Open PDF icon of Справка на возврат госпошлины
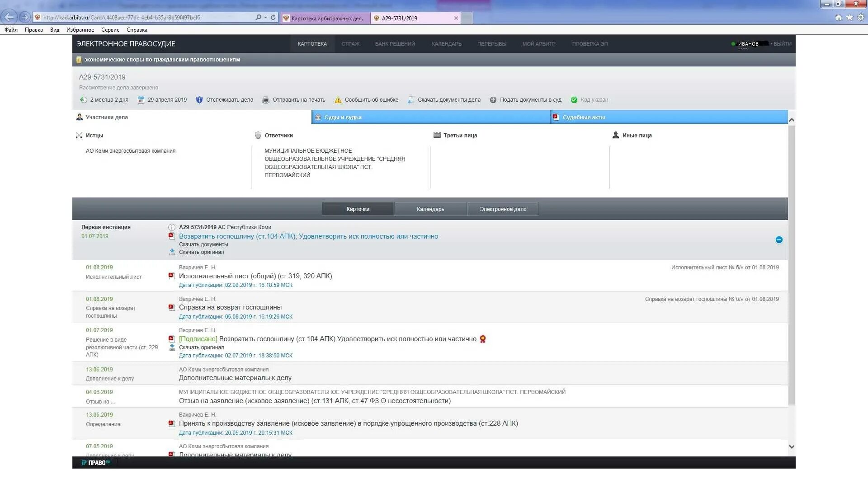The image size is (868, 488). pos(171,307)
